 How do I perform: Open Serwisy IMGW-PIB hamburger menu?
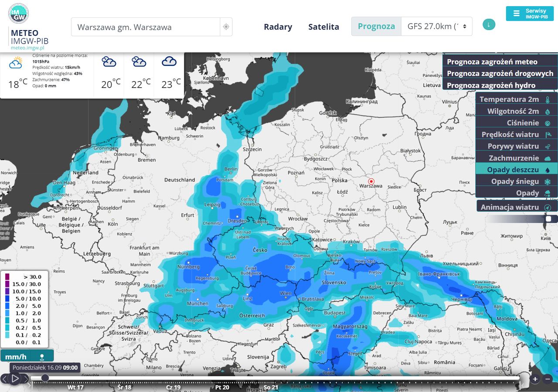point(529,14)
